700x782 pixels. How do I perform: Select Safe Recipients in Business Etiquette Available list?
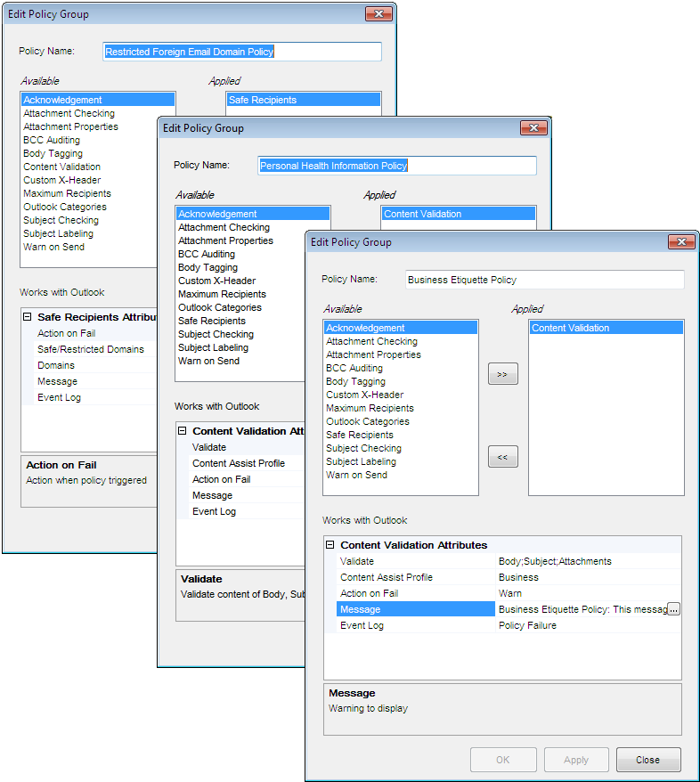coord(401,435)
